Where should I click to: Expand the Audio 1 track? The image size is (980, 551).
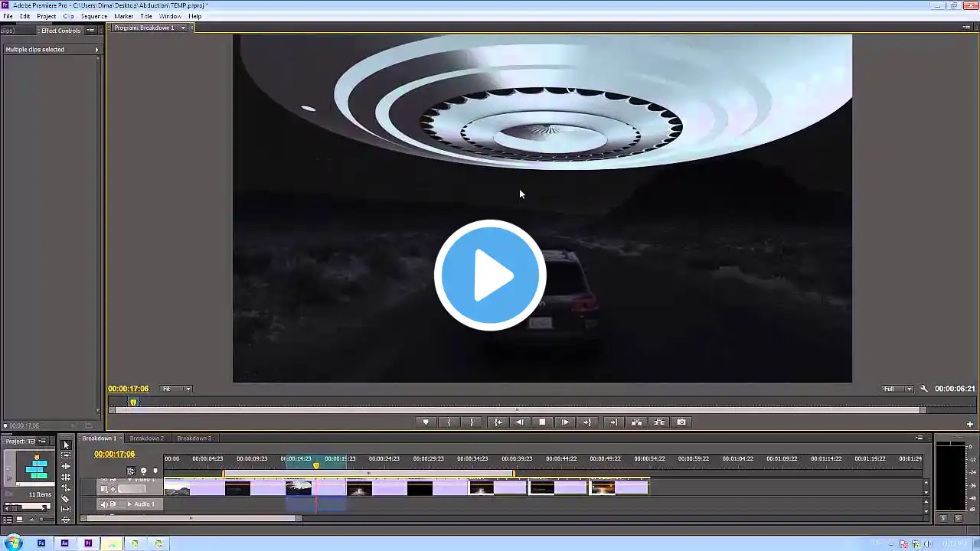click(x=129, y=504)
